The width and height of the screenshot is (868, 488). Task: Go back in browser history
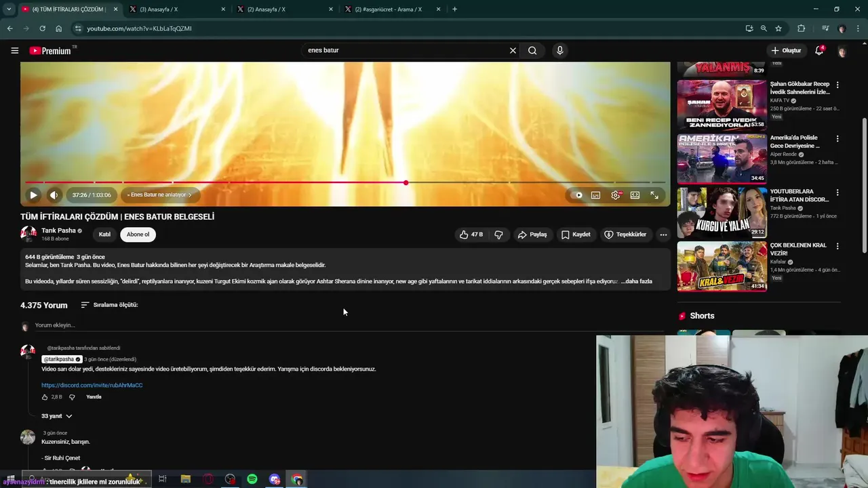click(x=9, y=28)
